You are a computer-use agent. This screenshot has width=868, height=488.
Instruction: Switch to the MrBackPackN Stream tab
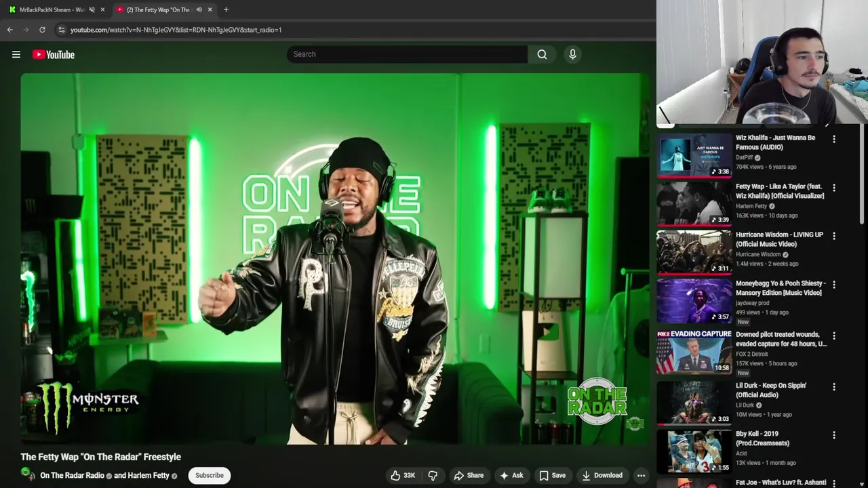click(52, 9)
